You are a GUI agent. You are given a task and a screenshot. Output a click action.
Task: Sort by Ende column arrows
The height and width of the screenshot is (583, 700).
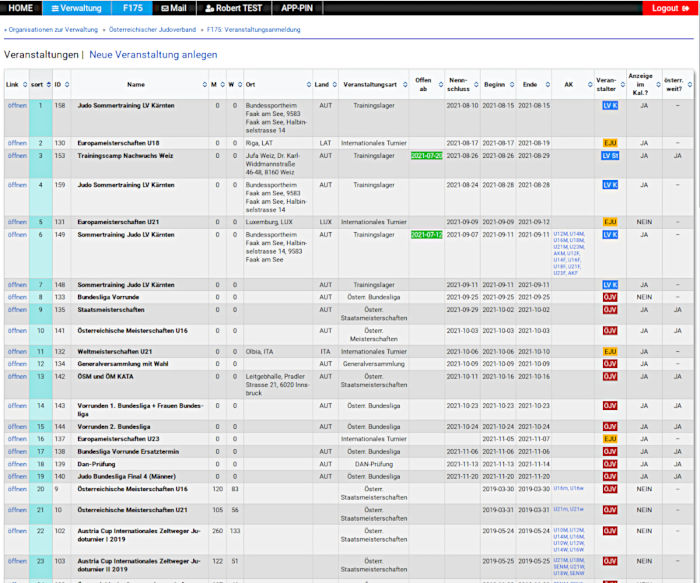(548, 84)
